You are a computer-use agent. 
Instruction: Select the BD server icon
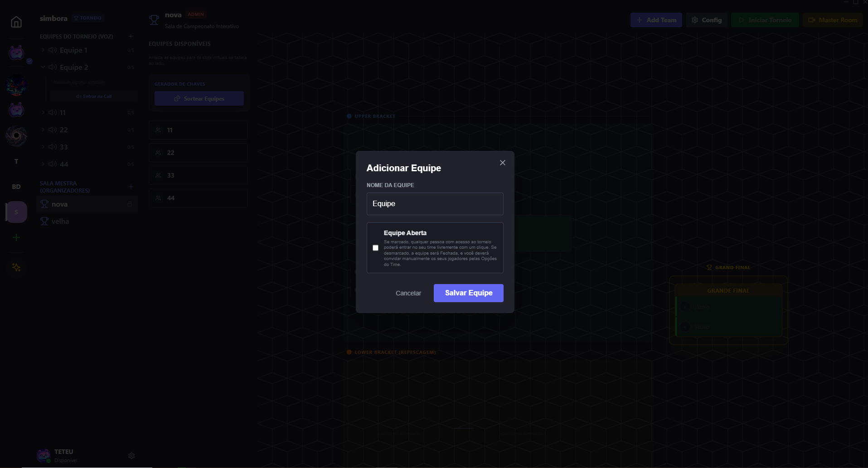pos(16,187)
